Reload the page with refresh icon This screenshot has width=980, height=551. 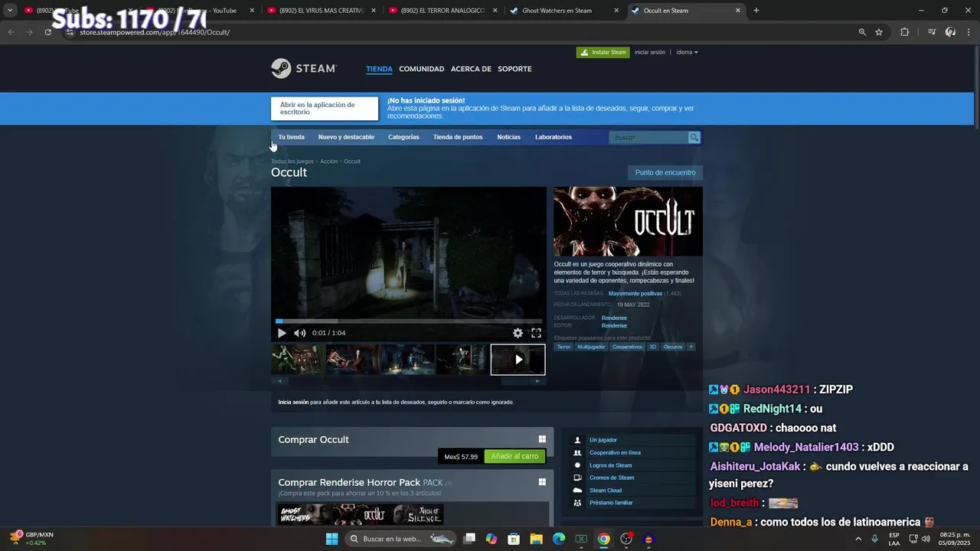click(x=47, y=32)
